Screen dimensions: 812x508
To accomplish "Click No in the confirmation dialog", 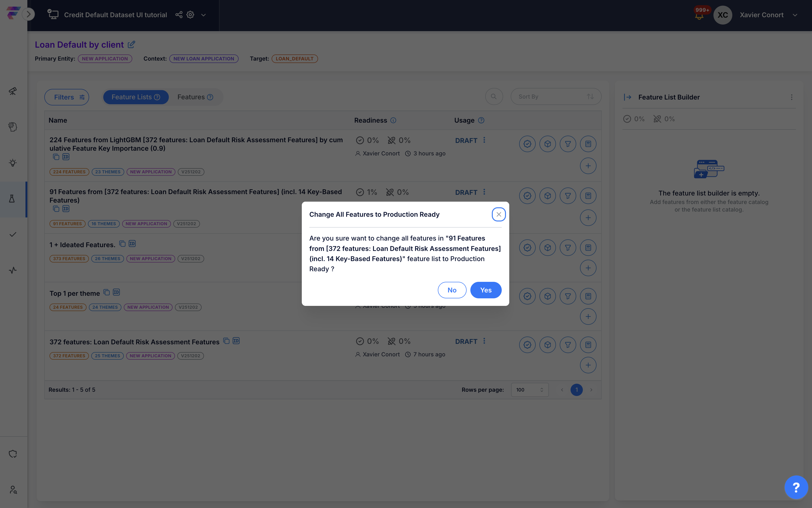I will (452, 290).
